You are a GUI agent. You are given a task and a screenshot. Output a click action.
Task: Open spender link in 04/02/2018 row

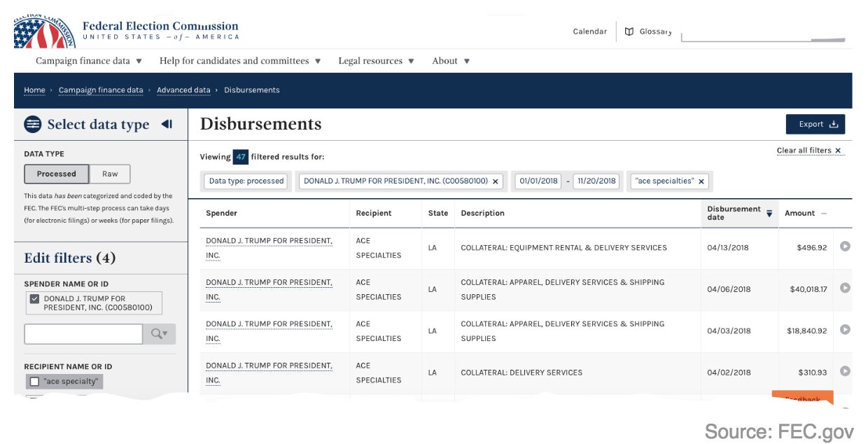(x=269, y=373)
